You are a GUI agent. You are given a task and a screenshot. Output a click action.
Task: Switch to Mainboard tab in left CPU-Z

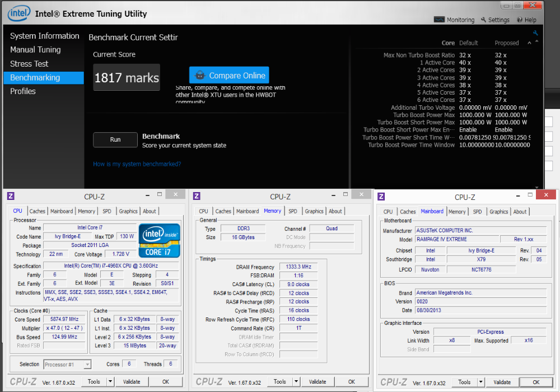point(62,211)
